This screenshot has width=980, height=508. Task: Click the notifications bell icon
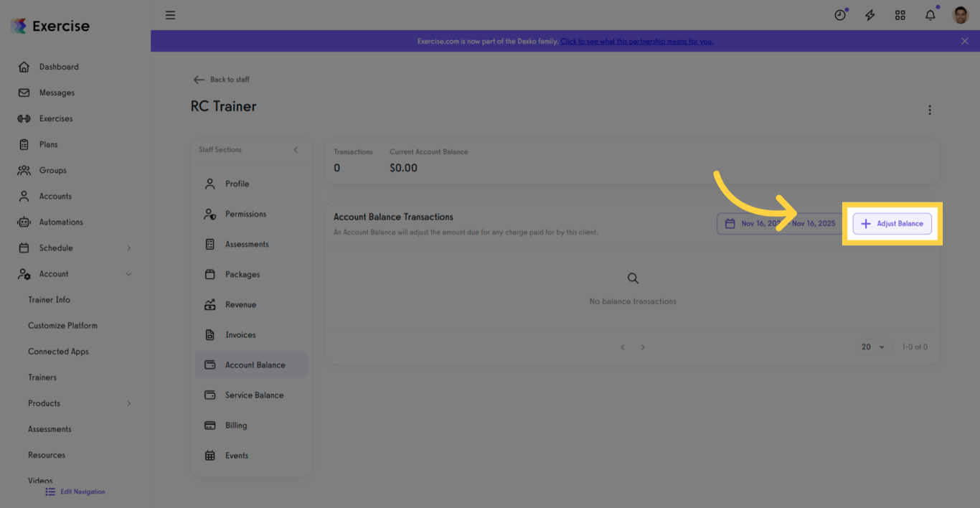tap(930, 14)
